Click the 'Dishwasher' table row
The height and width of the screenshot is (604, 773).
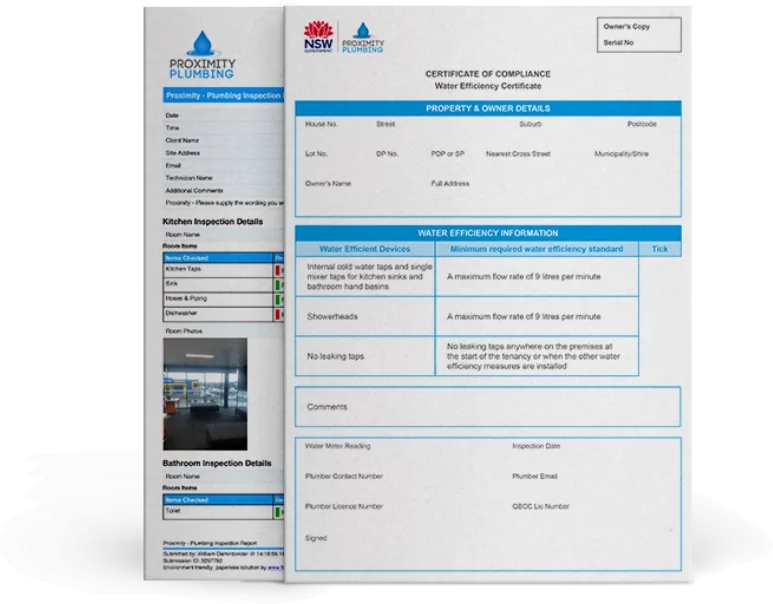[x=224, y=314]
